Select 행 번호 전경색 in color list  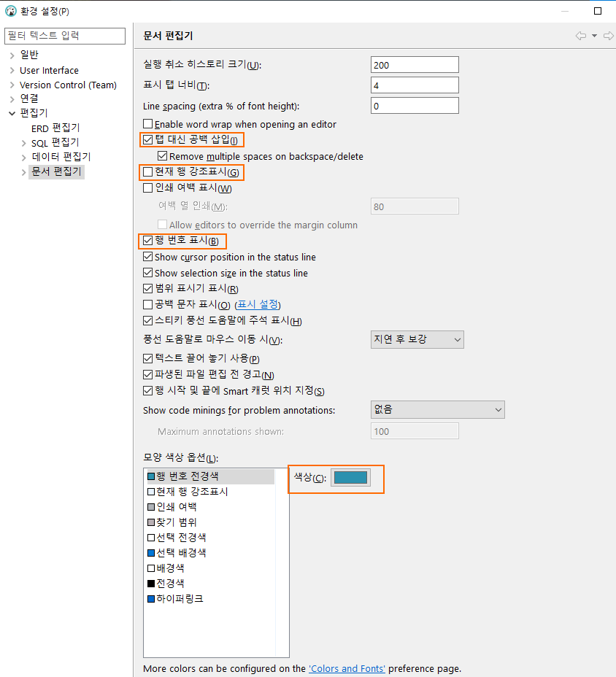tap(211, 476)
